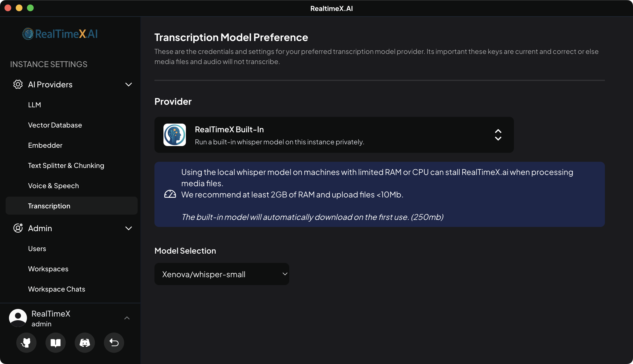This screenshot has width=633, height=364.
Task: Click the AI Providers gear icon
Action: click(18, 84)
